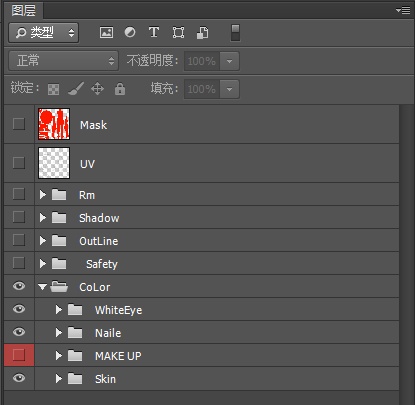Filter by smart object icon
The image size is (415, 405).
[x=202, y=33]
